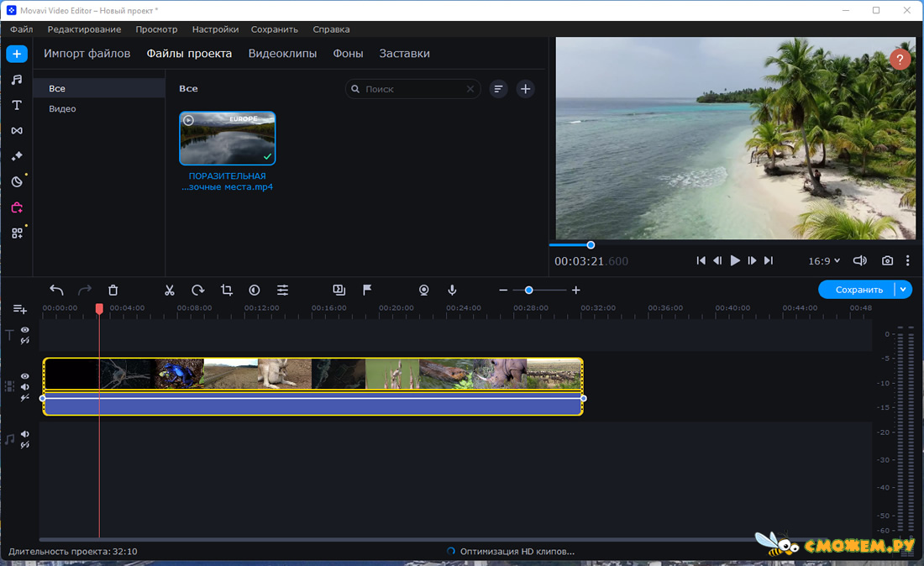Image resolution: width=924 pixels, height=566 pixels.
Task: Click the preview playback progress handle
Action: [x=591, y=245]
